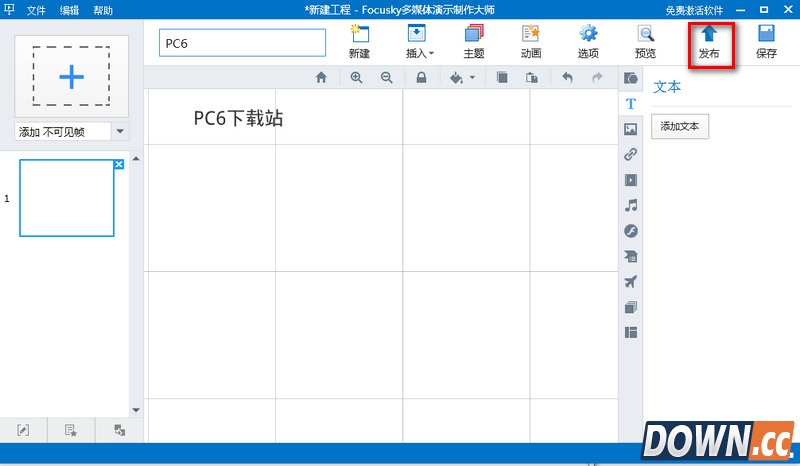Open the 帮助 (Help) menu
800x466 pixels.
[103, 10]
